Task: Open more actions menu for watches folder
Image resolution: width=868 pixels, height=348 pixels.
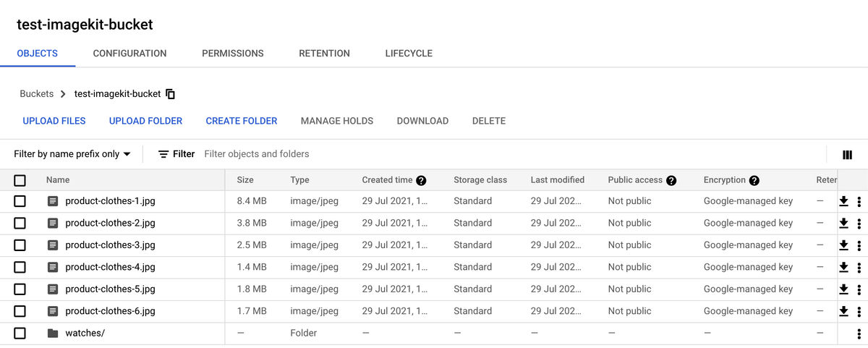Action: click(859, 334)
